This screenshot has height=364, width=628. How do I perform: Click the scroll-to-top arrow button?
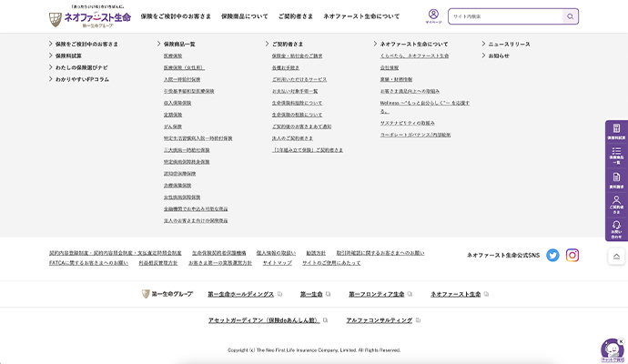[x=616, y=257]
